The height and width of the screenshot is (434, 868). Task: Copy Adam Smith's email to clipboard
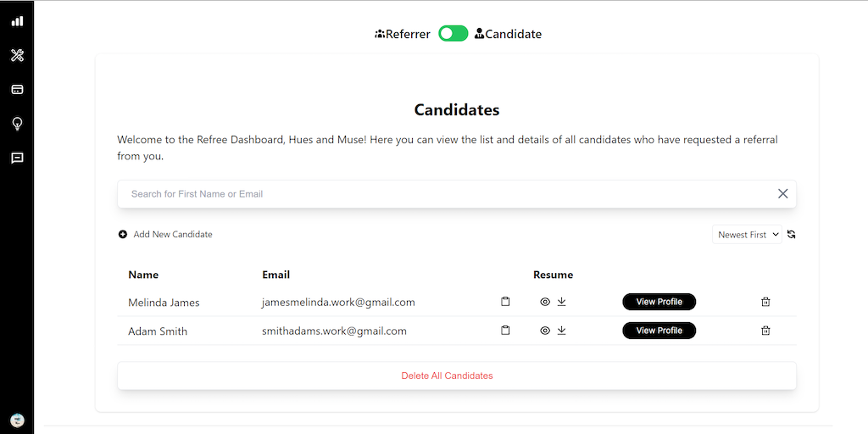pyautogui.click(x=506, y=331)
